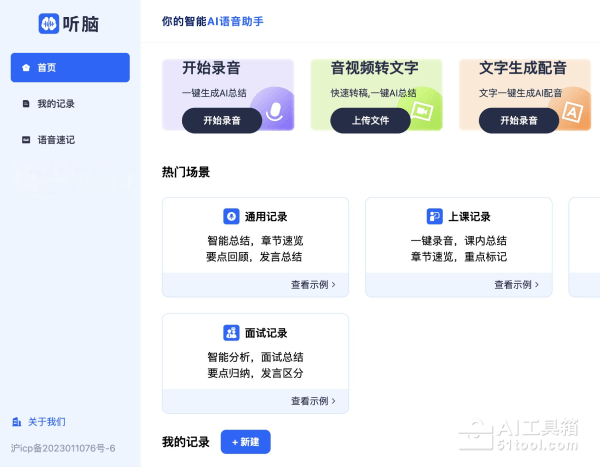
Task: Open the 关于我们 link
Action: point(46,422)
